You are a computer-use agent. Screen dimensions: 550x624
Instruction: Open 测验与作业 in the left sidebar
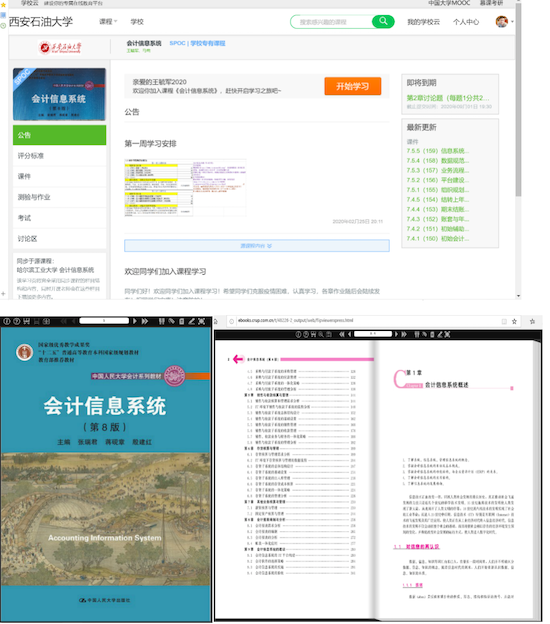[x=59, y=197]
